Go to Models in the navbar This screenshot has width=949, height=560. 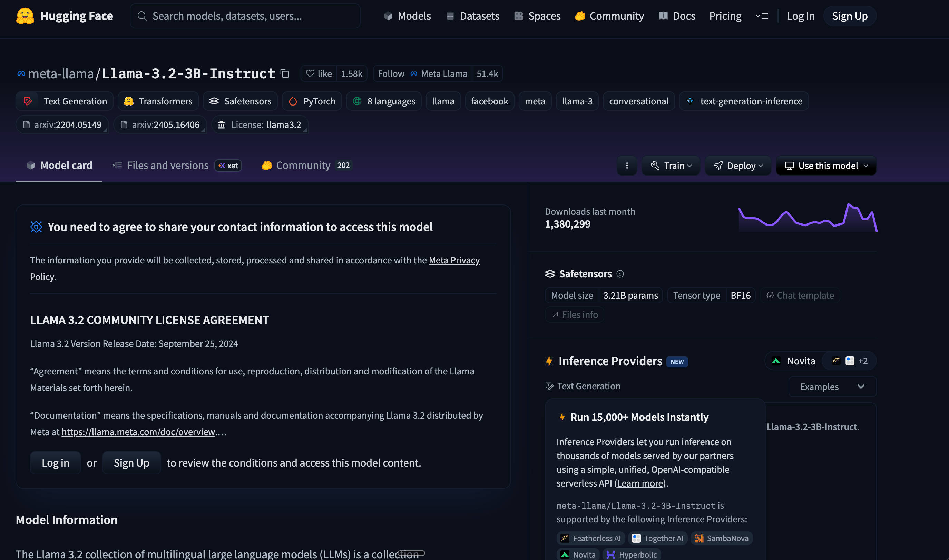407,16
